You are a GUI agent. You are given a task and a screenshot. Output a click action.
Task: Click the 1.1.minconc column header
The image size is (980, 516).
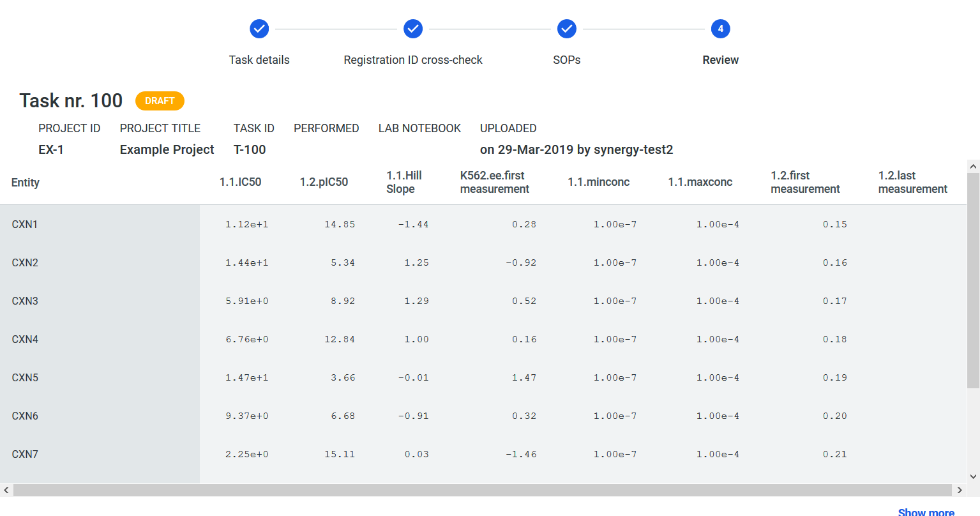tap(599, 182)
